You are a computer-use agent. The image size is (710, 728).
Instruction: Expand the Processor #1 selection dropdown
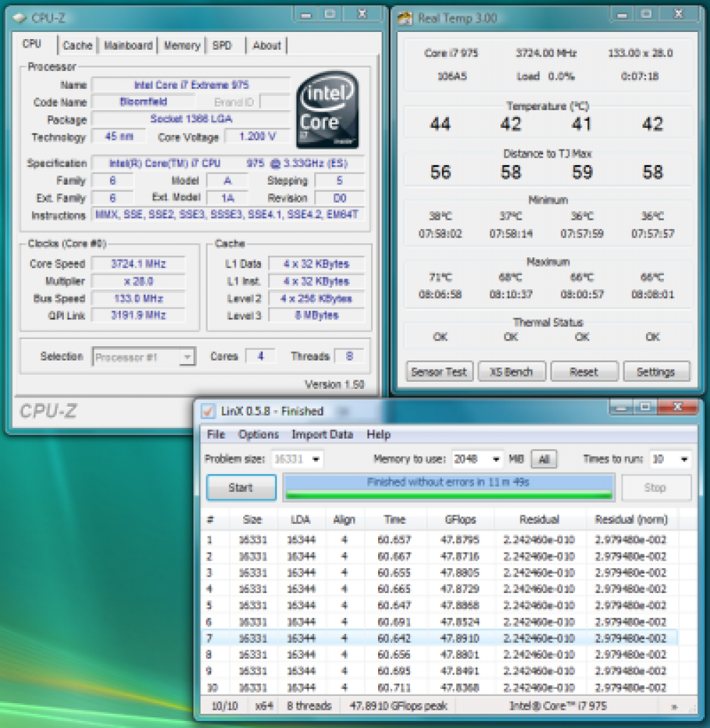187,357
